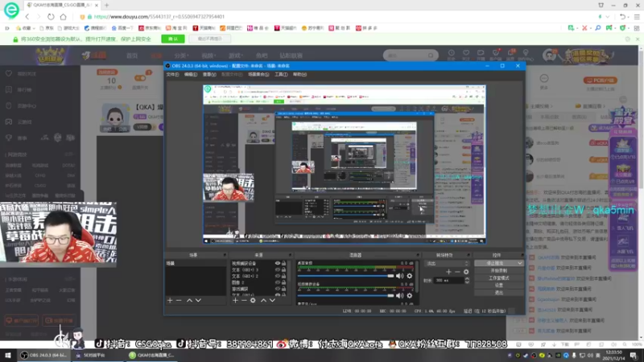Open user avatar on Douyu header
644x362 pixels.
click(549, 55)
